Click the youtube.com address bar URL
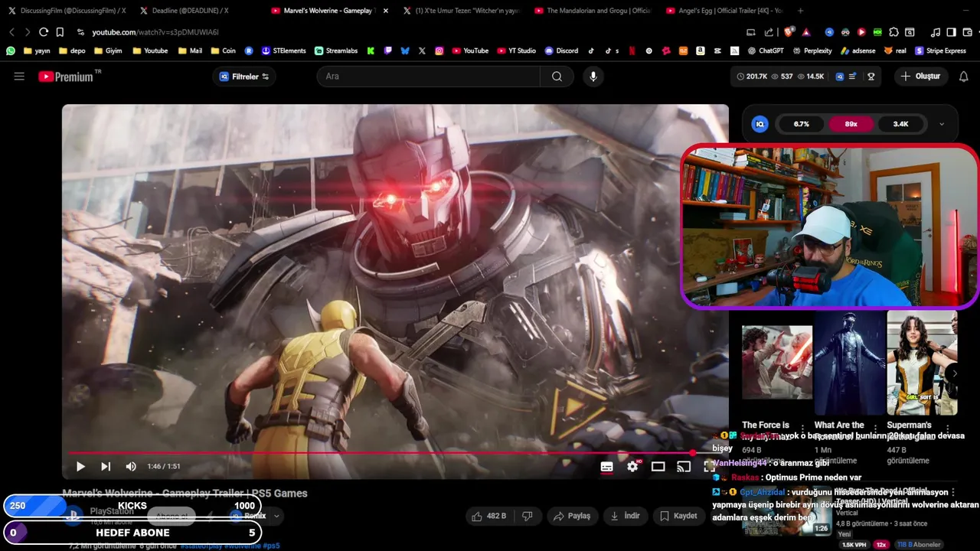This screenshot has height=551, width=980. [x=155, y=32]
